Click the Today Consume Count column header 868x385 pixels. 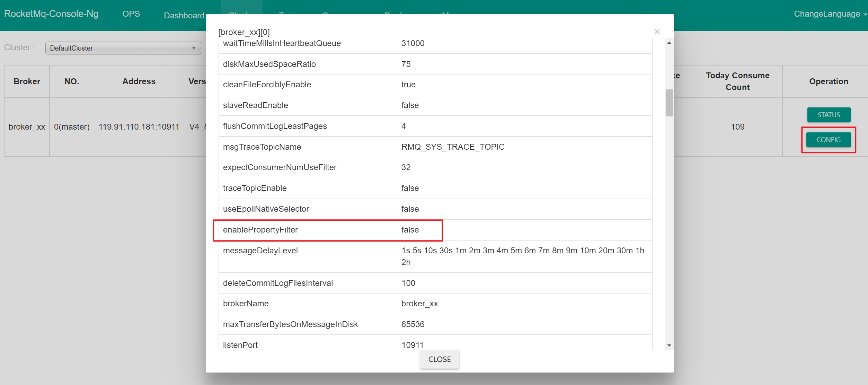tap(737, 81)
